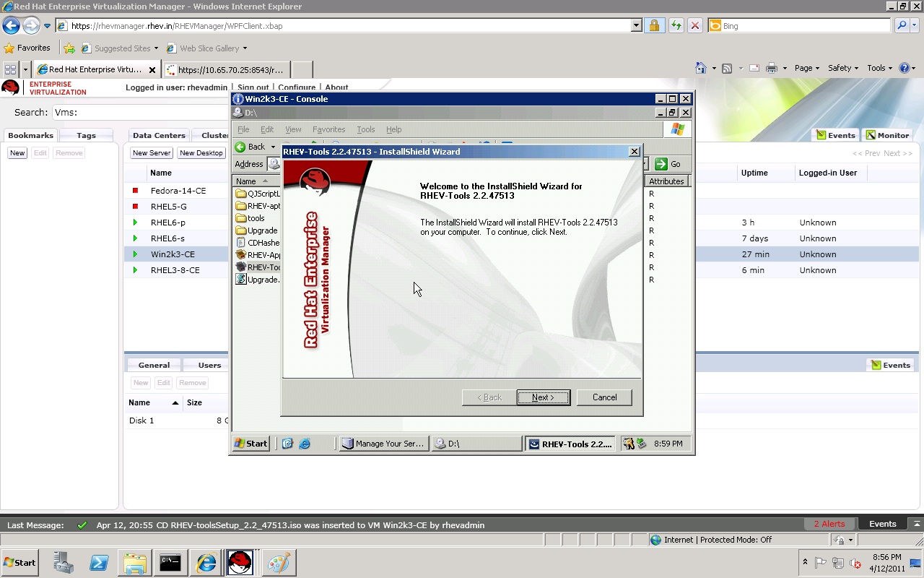The width and height of the screenshot is (924, 578).
Task: Click the Internet Explorer back arrow
Action: (11, 26)
